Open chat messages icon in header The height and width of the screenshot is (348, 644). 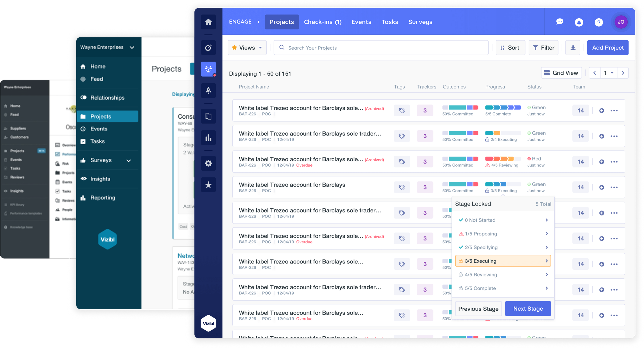(x=560, y=22)
